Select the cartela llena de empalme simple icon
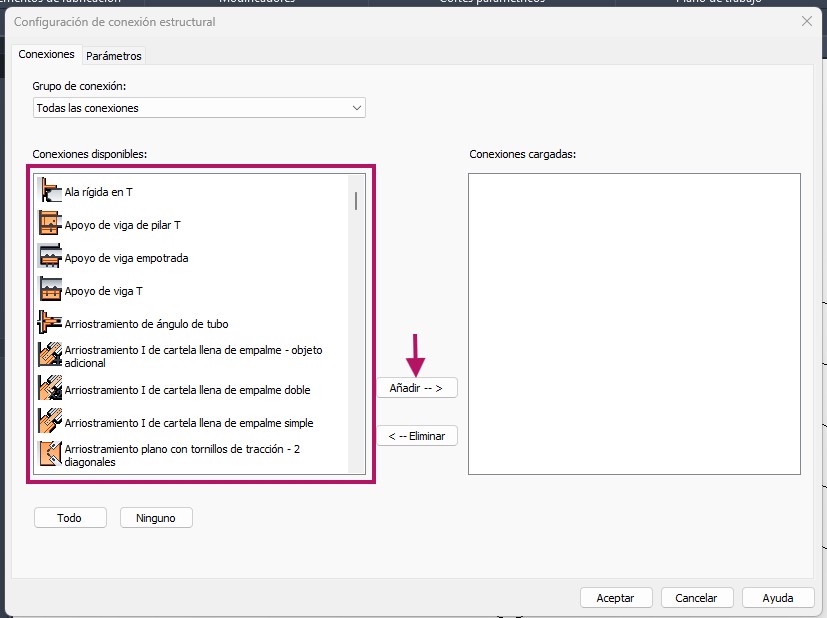Screen dimensions: 827x618 [x=50, y=423]
